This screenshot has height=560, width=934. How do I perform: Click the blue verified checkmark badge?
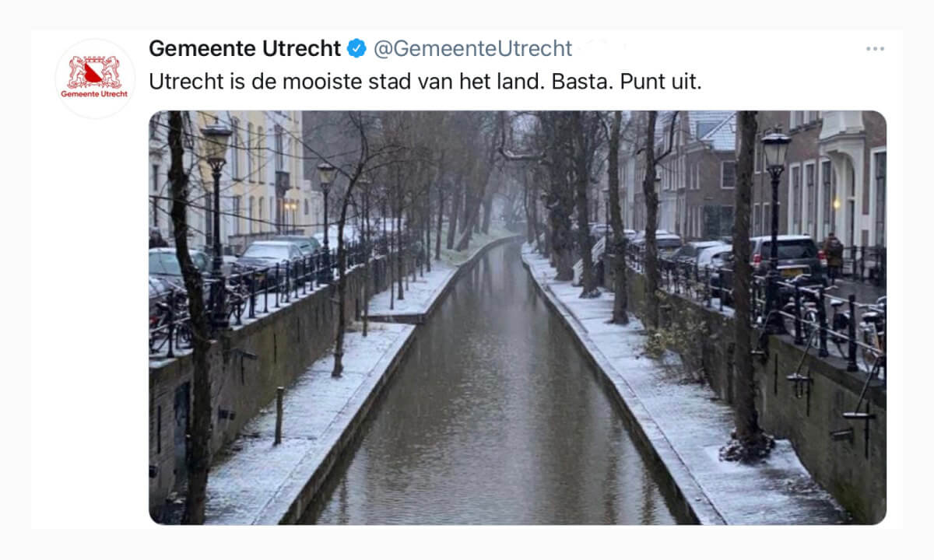[356, 48]
